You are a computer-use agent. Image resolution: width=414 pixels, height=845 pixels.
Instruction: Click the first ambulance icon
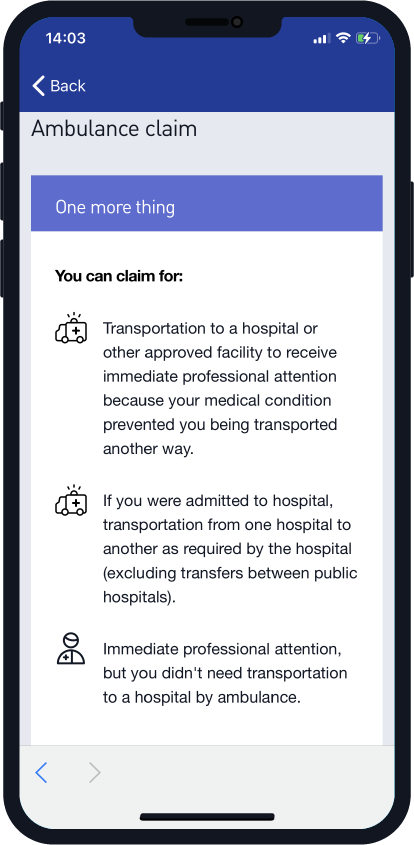[71, 328]
